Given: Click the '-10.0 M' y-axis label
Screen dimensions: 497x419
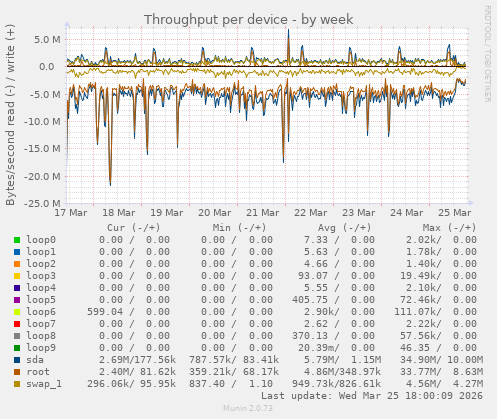Looking at the screenshot, I should pos(43,122).
